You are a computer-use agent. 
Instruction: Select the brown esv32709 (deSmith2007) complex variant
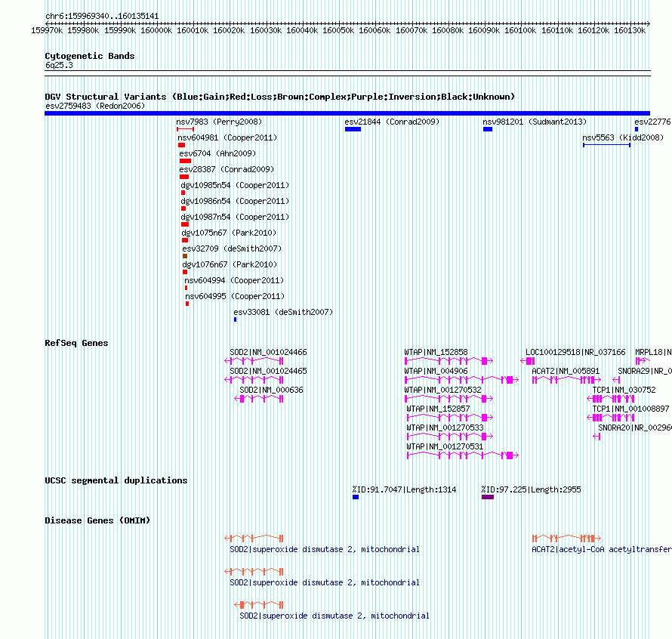pos(185,256)
